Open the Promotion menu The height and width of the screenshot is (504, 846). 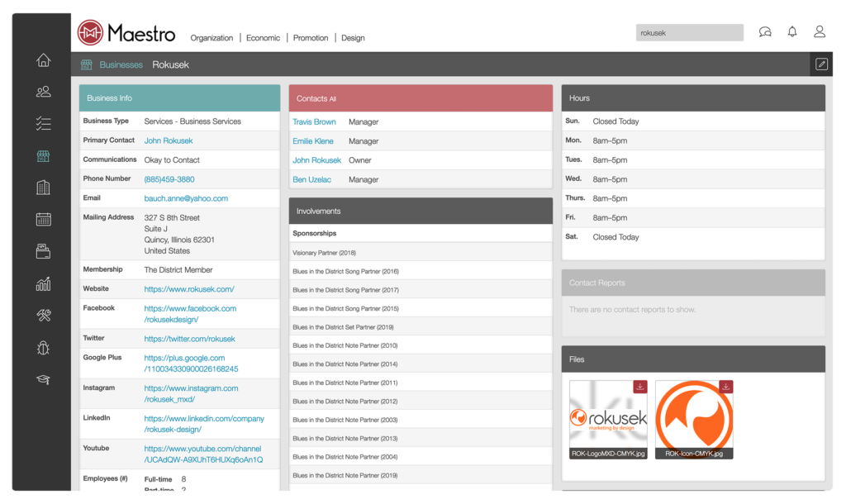[310, 37]
